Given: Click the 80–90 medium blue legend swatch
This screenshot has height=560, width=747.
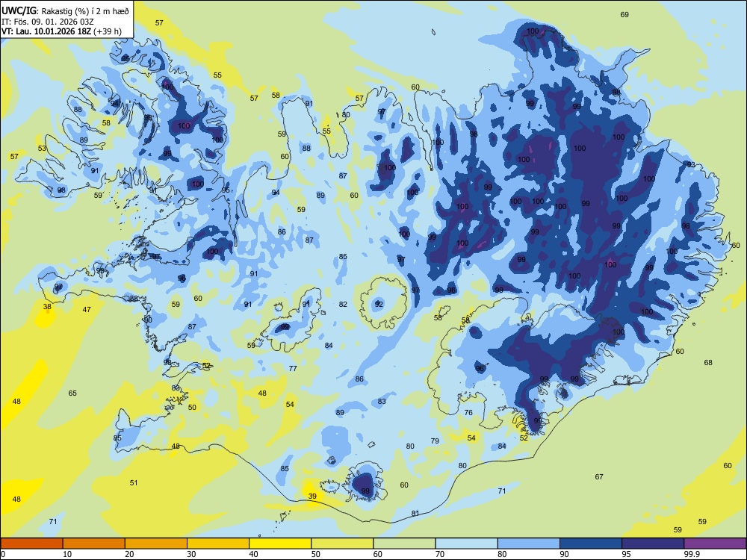Looking at the screenshot, I should [529, 544].
